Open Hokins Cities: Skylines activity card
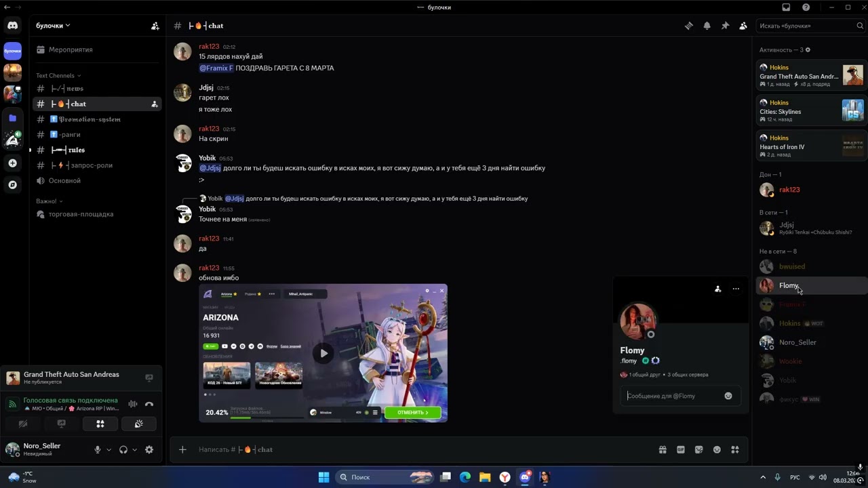This screenshot has height=488, width=868. [x=811, y=110]
